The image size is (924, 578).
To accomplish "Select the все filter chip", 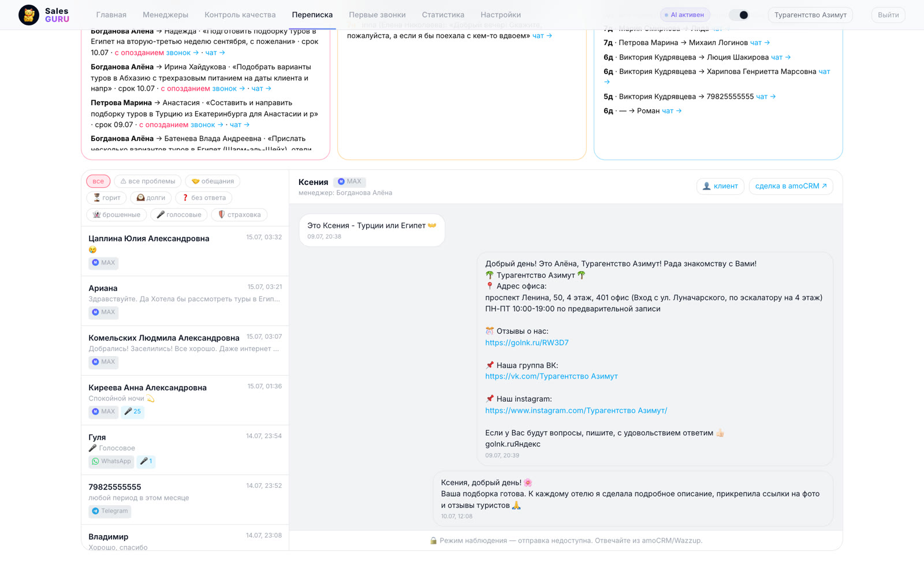I will 98,181.
